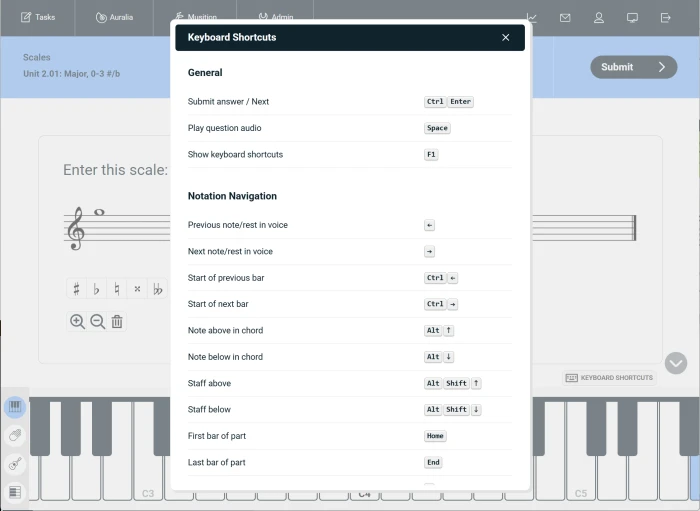Click the 'Scales' label

coord(37,57)
